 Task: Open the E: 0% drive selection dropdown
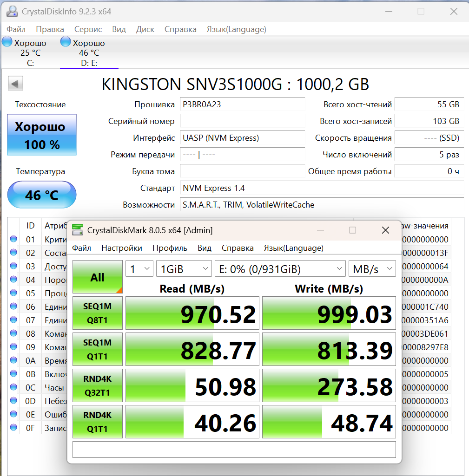[280, 269]
